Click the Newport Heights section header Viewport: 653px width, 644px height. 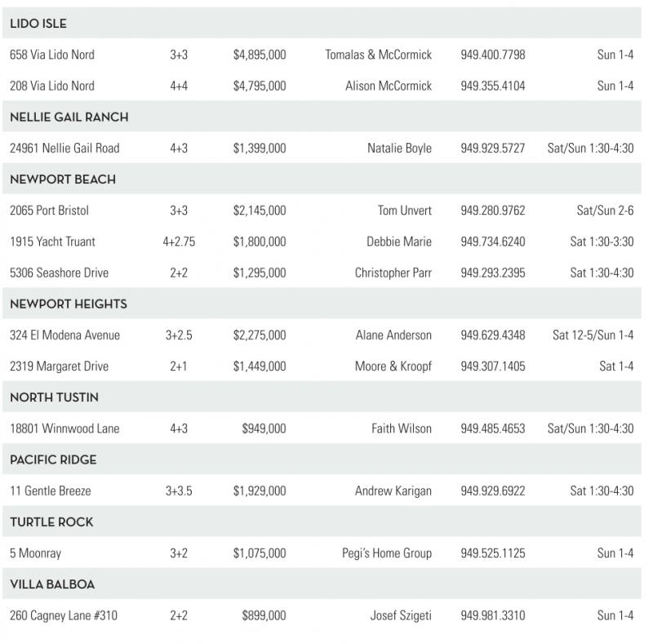[69, 304]
